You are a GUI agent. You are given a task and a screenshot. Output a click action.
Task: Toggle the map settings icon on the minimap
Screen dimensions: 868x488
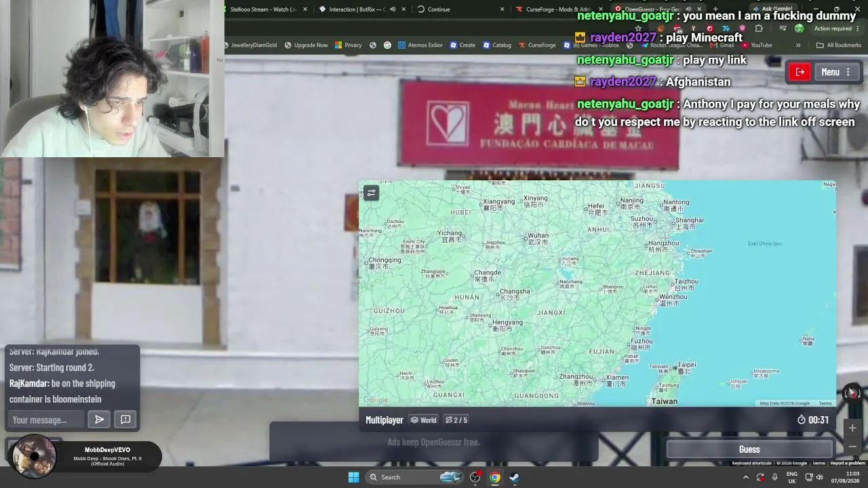[x=371, y=193]
